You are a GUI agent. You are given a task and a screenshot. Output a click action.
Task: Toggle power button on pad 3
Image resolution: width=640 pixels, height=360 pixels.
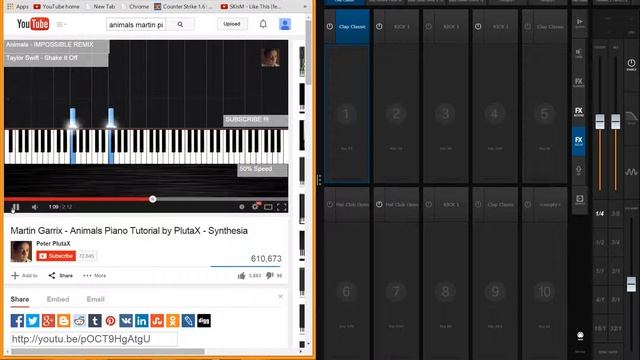429,27
